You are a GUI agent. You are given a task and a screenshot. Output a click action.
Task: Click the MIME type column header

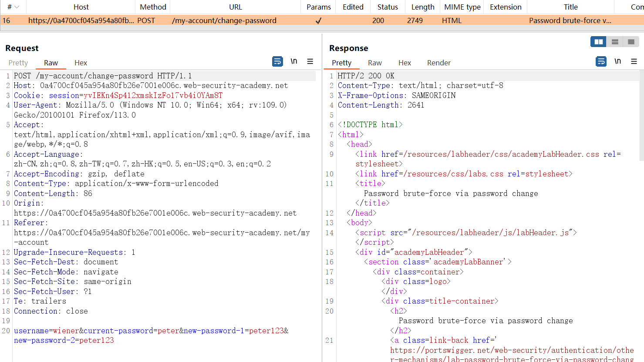[462, 7]
